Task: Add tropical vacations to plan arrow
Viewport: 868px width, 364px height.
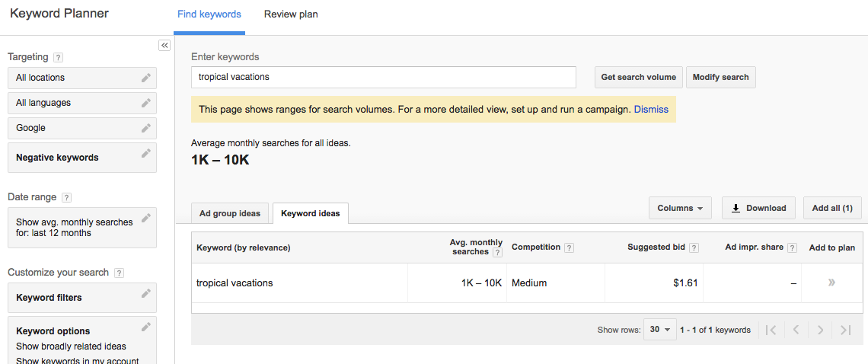Action: pos(831,283)
